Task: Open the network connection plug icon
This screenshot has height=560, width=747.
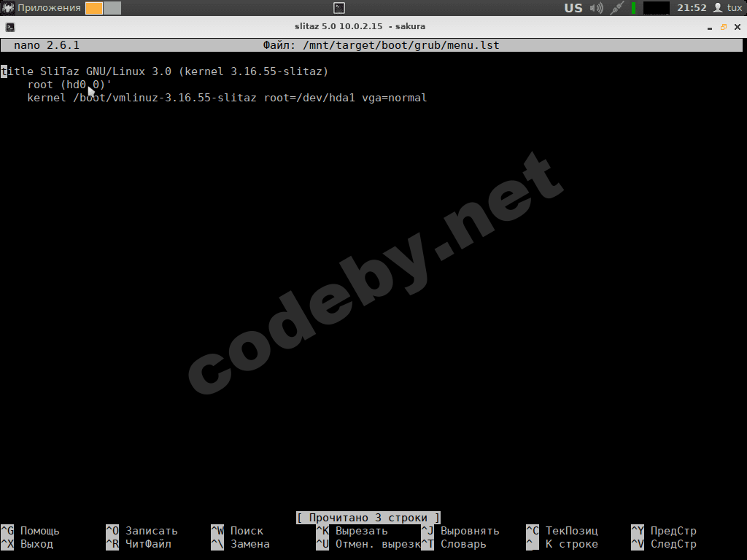Action: (617, 8)
